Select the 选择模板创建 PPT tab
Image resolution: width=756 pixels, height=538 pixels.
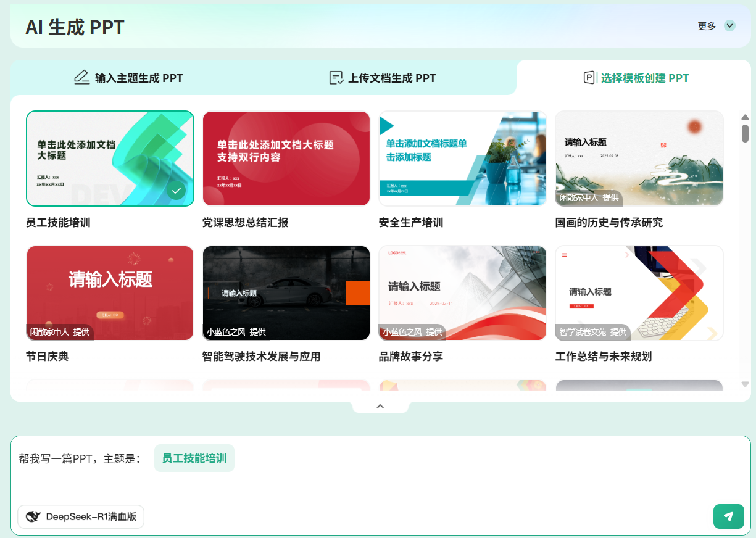click(x=636, y=78)
